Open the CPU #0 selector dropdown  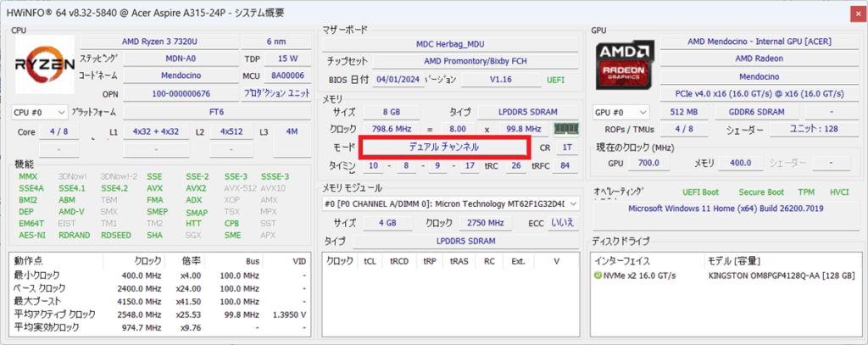tap(39, 112)
